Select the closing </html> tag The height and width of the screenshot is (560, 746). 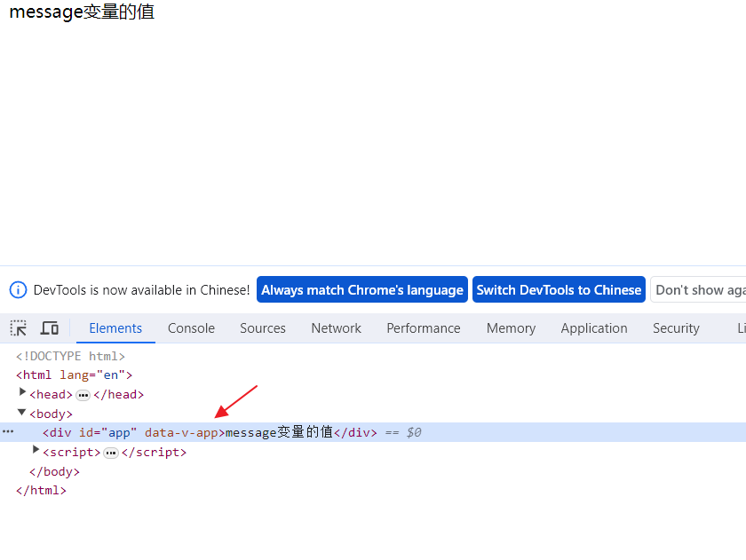point(41,490)
